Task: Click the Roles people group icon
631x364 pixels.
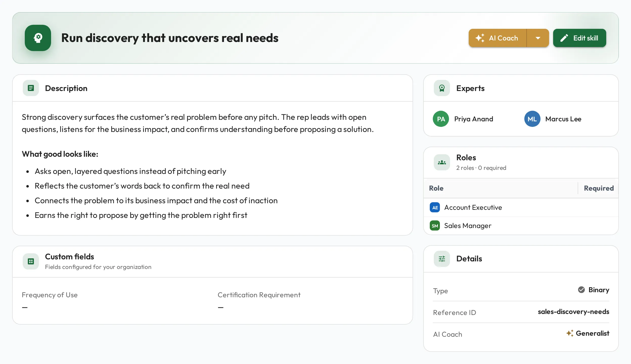Action: (442, 162)
